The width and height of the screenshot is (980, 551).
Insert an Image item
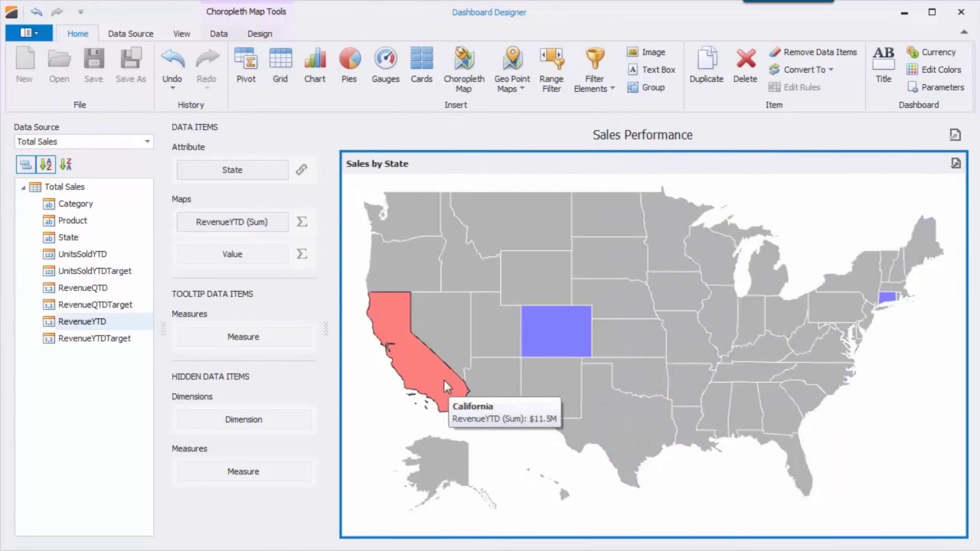click(x=646, y=52)
